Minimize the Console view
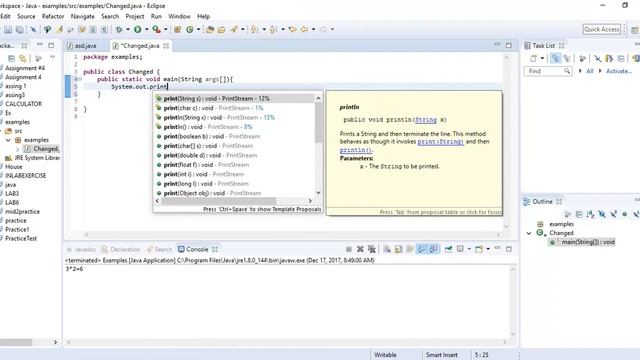The image size is (640, 360). (x=497, y=249)
